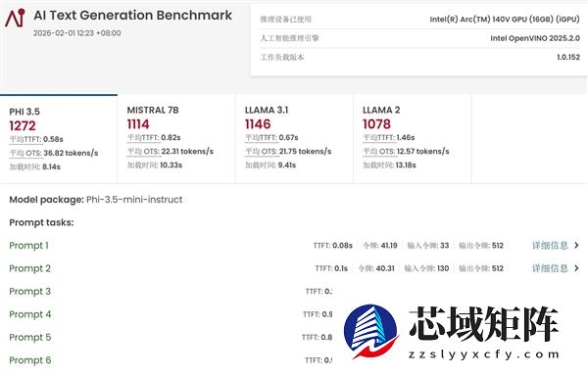Open Prompt 4 task
This screenshot has width=588, height=376.
tap(30, 314)
